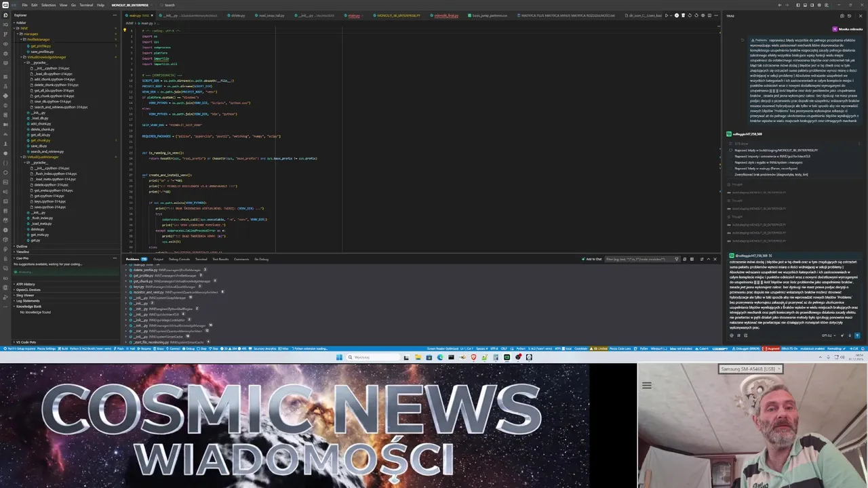This screenshot has width=868, height=488.
Task: Open the GPT-5.2 model dropdown
Action: 827,335
